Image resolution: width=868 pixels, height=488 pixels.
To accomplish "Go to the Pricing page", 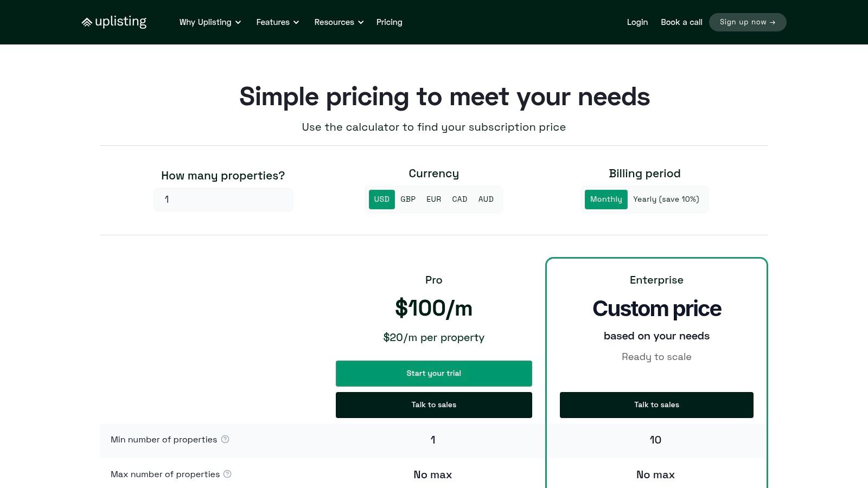I will coord(389,22).
